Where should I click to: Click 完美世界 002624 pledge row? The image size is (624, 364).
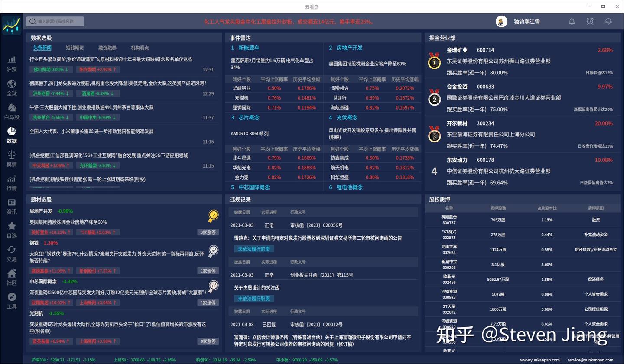523,250
